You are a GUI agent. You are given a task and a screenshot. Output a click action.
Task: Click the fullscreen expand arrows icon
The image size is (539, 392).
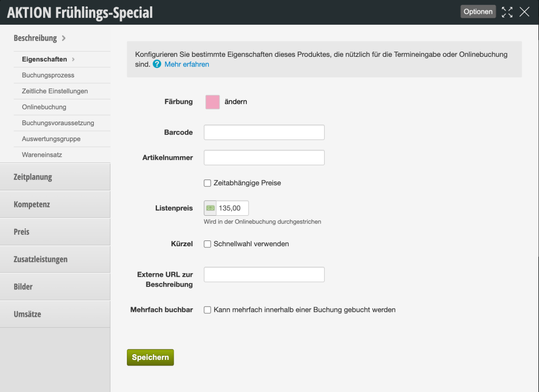tap(507, 12)
